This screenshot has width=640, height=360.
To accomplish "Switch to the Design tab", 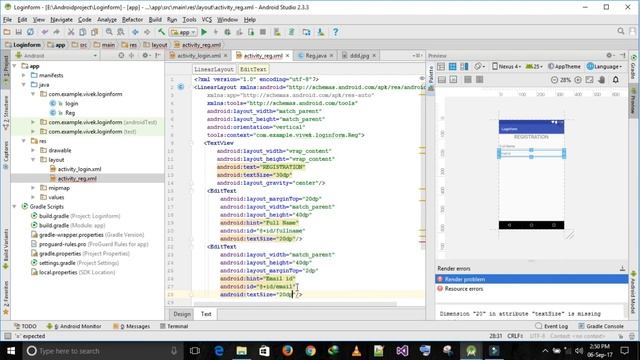I will pyautogui.click(x=182, y=314).
